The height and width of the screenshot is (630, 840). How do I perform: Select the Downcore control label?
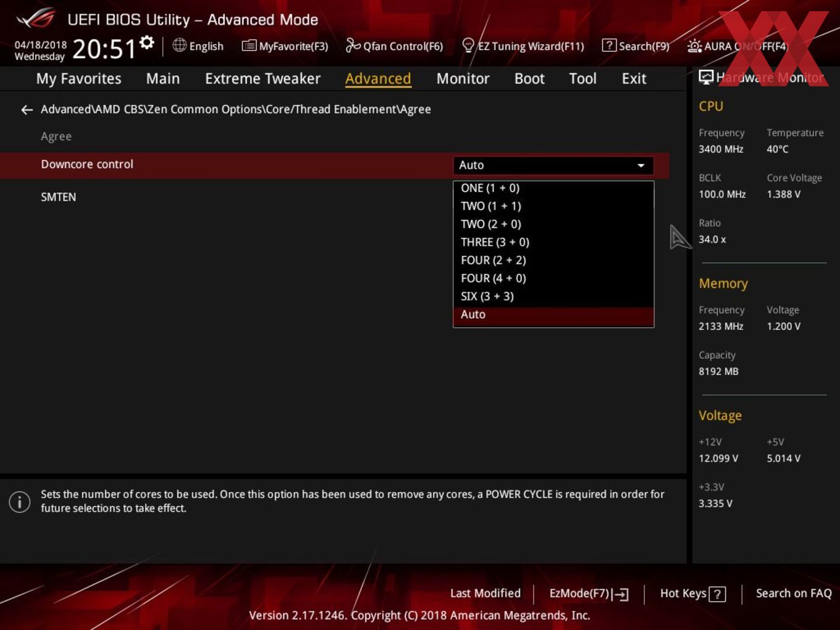point(87,164)
